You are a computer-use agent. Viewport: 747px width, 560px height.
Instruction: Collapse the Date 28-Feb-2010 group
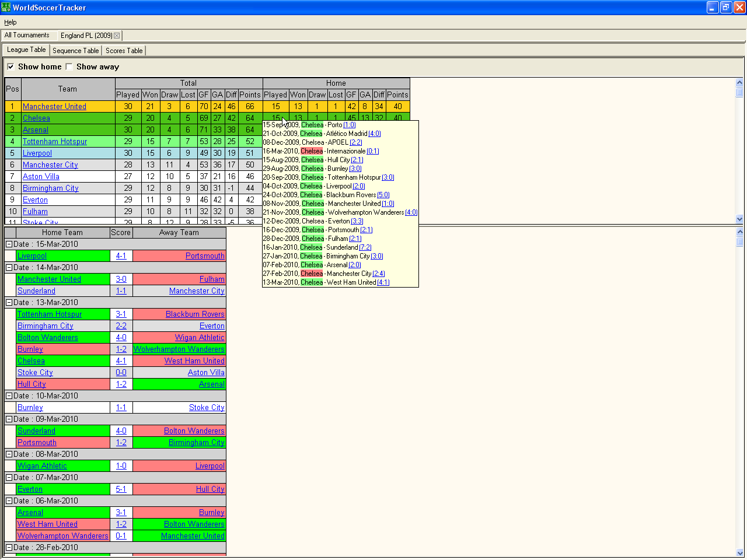tap(9, 548)
